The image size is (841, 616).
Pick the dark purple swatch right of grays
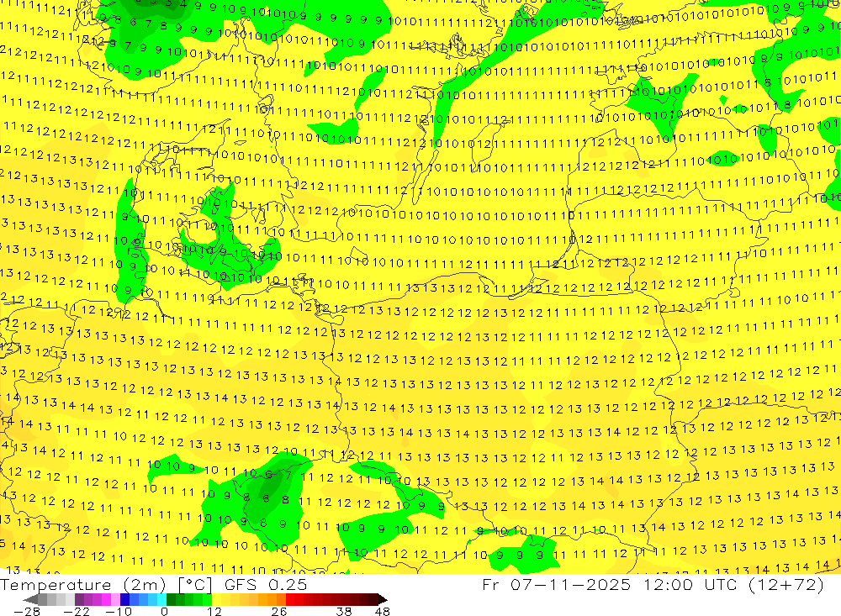pos(79,599)
